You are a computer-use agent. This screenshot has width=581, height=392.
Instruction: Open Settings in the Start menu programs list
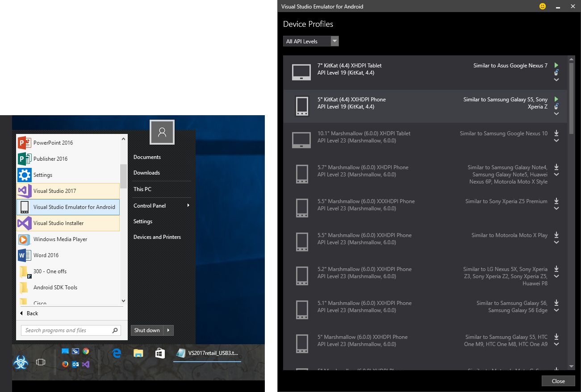click(x=68, y=175)
